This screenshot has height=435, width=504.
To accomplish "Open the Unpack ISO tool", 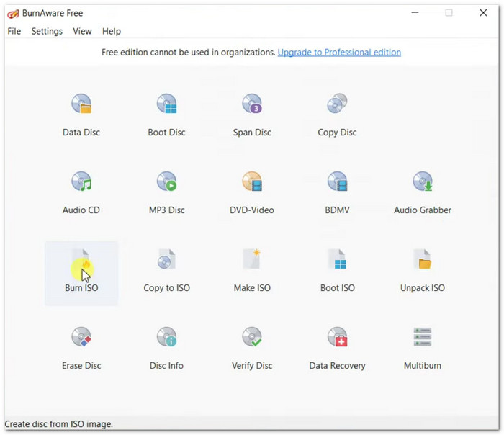I will [x=423, y=261].
